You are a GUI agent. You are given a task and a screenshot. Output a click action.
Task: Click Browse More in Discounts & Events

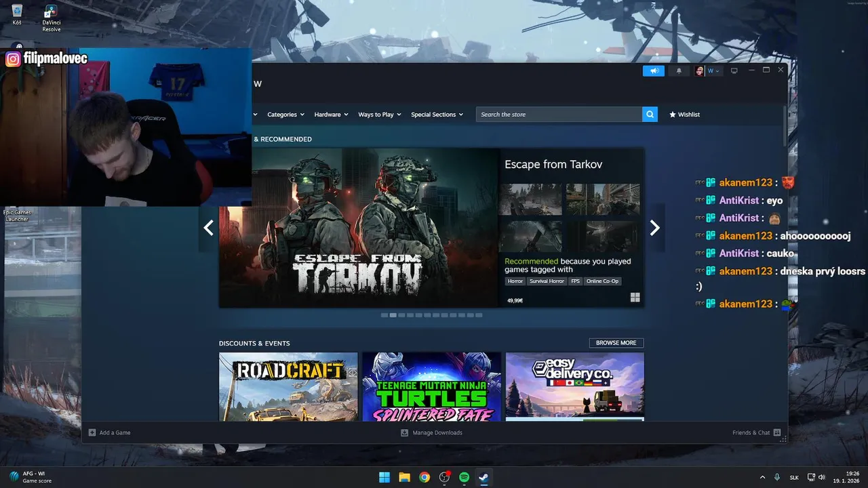coord(616,343)
